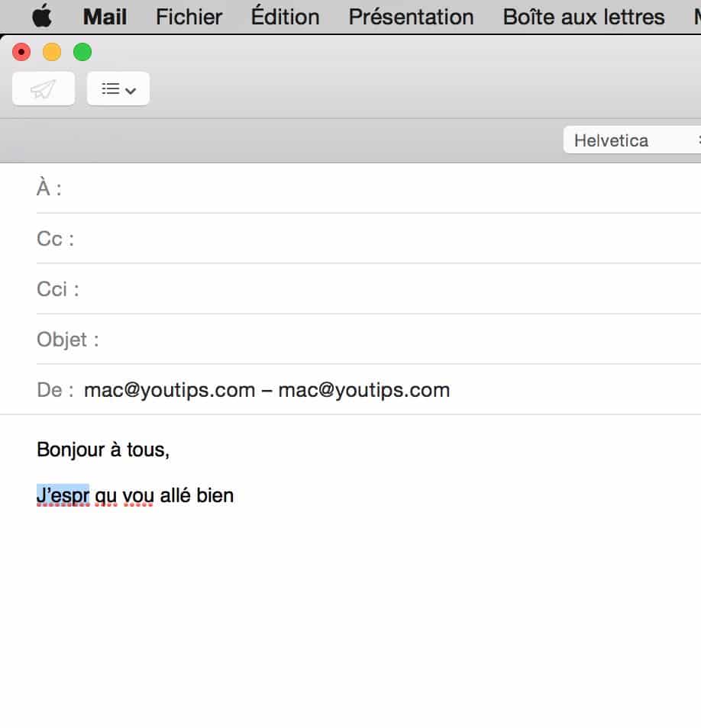Click the word 'bien' in message
Viewport: 701px width, 728px height.
coord(215,495)
